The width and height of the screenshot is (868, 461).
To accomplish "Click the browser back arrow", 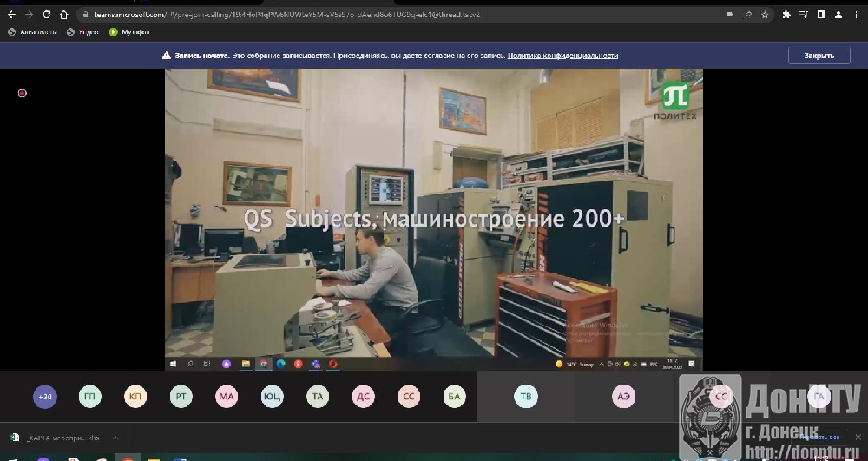I will click(10, 15).
